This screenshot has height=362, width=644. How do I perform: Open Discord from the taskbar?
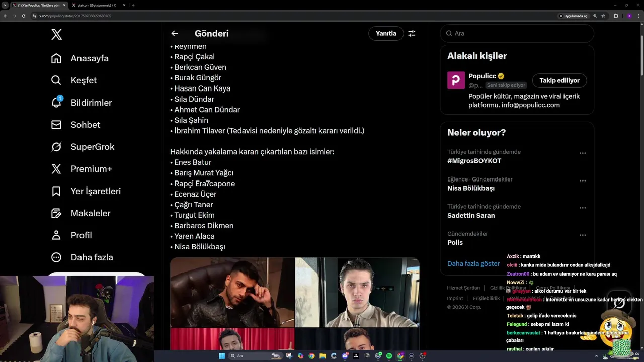pyautogui.click(x=345, y=356)
